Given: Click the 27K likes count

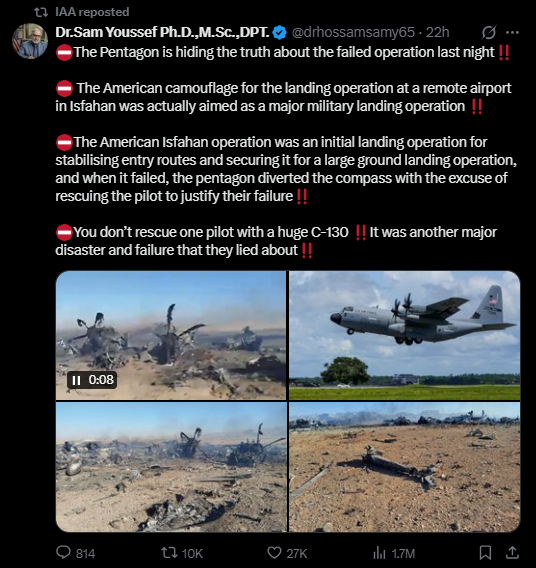Looking at the screenshot, I should [x=297, y=554].
